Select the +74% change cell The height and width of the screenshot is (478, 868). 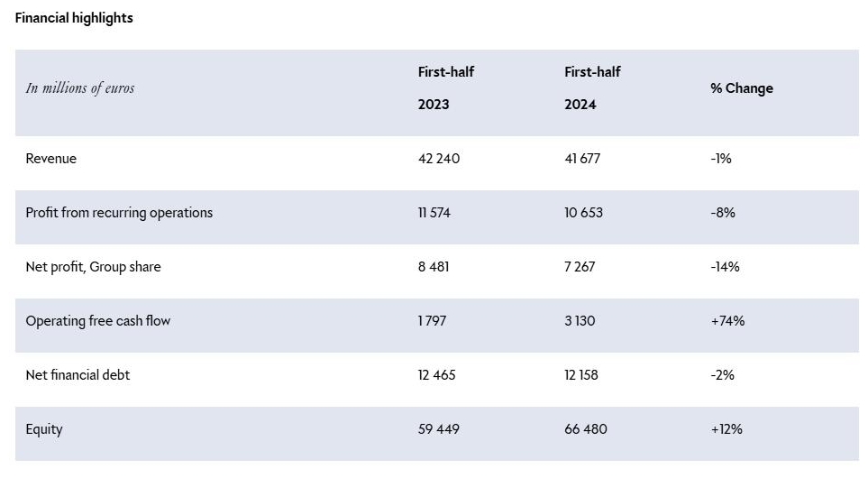[x=727, y=321]
